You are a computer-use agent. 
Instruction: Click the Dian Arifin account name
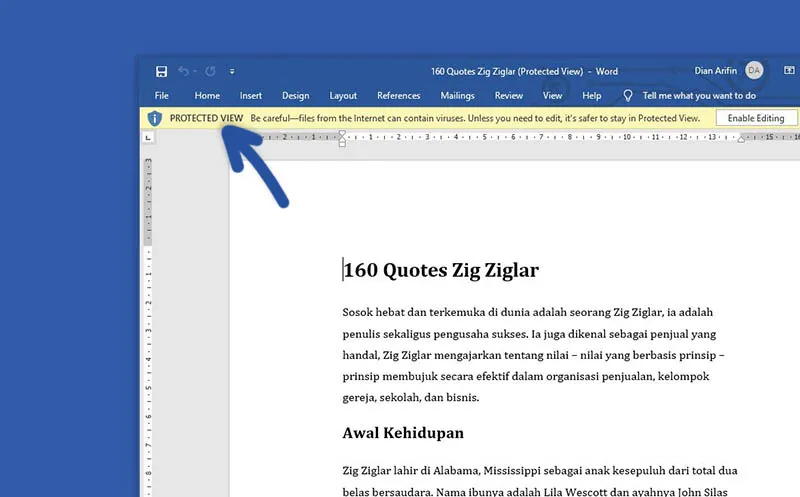click(x=716, y=70)
